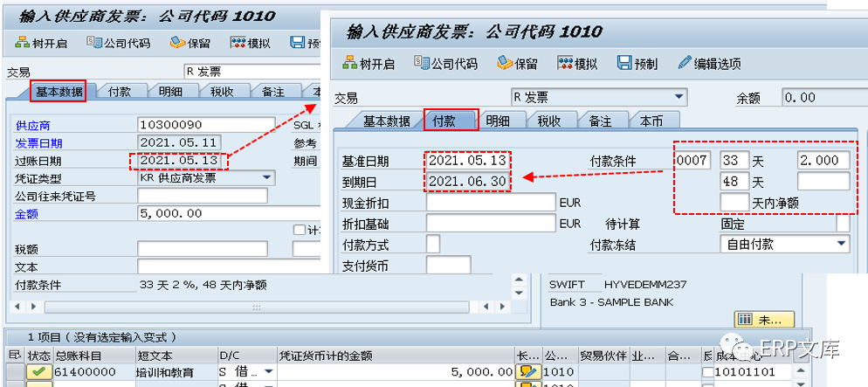Click 短文本 cell 培训和教育
Image resolution: width=868 pixels, height=387 pixels.
point(176,371)
